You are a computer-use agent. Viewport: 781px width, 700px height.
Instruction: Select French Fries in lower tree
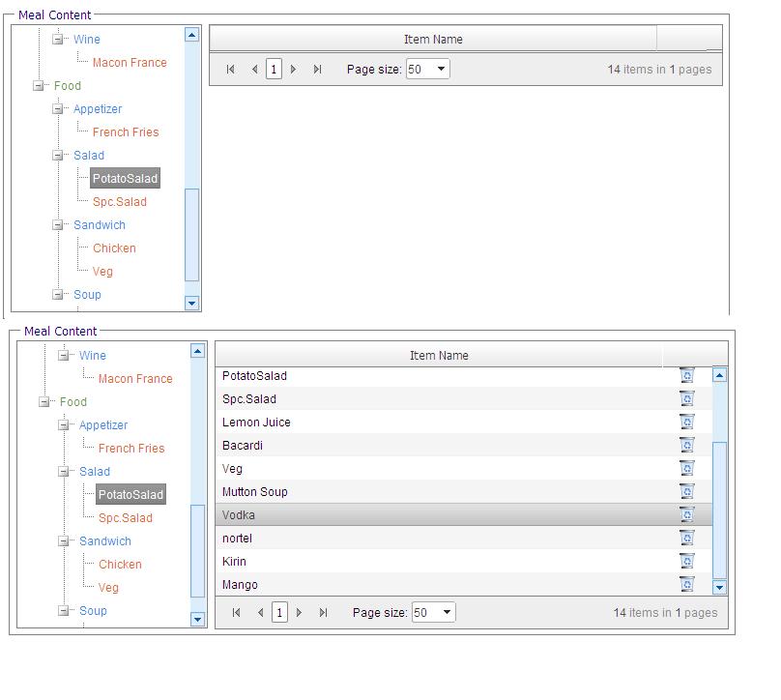131,449
